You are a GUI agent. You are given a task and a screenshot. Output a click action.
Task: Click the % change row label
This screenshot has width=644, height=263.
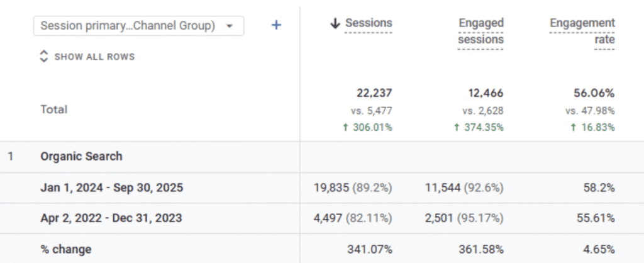(66, 249)
